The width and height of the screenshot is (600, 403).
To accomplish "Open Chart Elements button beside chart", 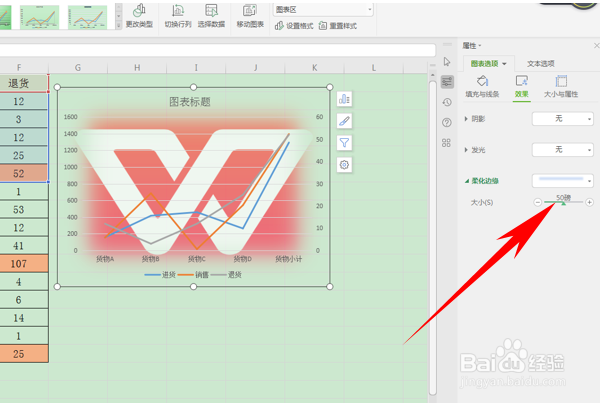I will (344, 99).
